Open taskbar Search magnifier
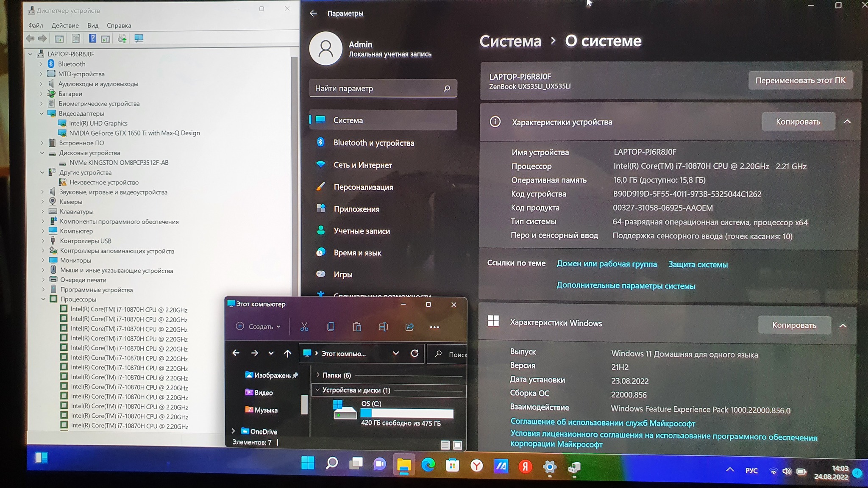868x488 pixels. click(x=332, y=463)
